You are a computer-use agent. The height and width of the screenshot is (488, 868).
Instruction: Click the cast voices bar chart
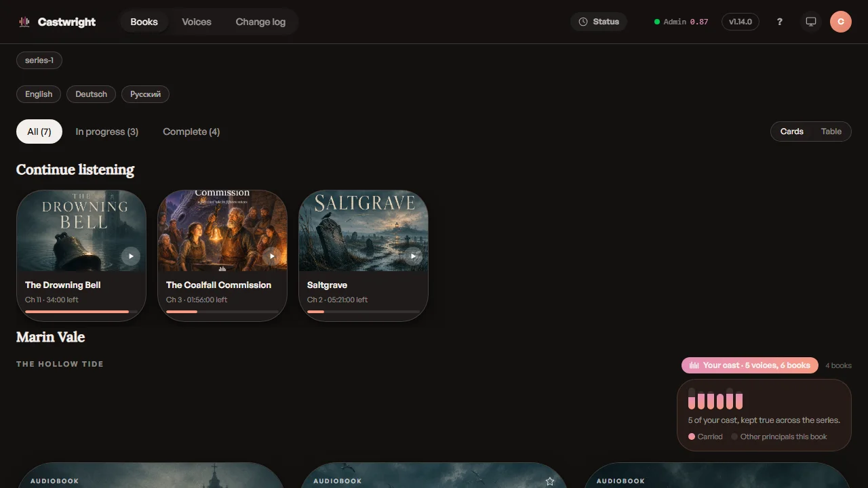click(x=715, y=399)
